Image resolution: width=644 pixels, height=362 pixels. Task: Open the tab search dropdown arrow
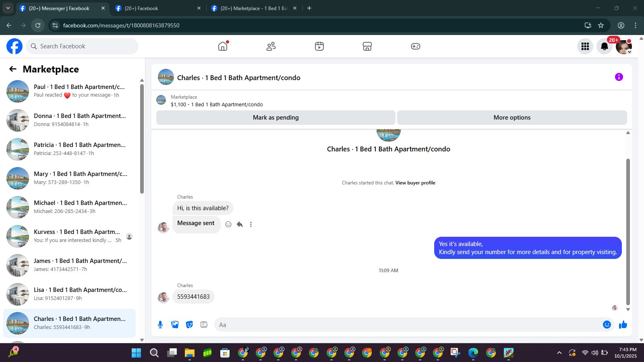coord(8,8)
